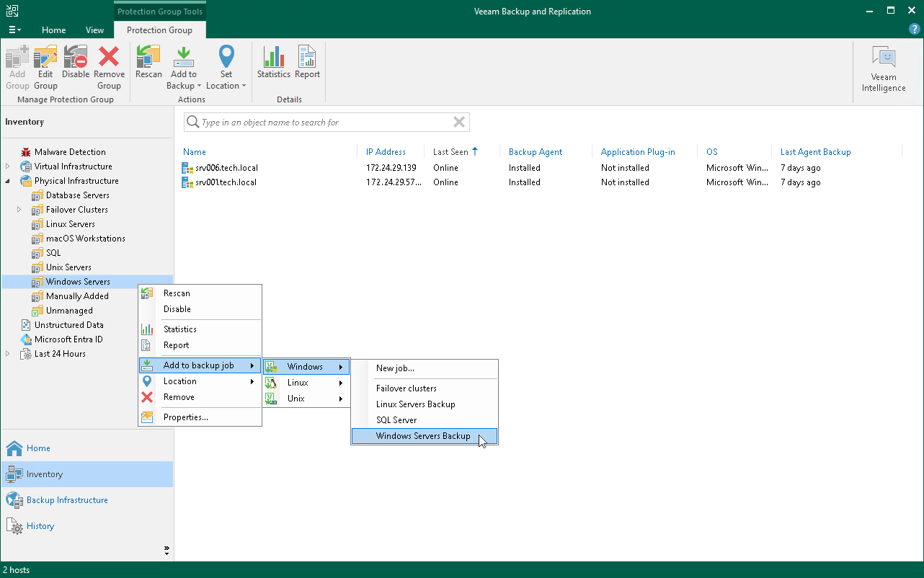924x578 pixels.
Task: Click the Disable ribbon icon
Action: point(76,56)
